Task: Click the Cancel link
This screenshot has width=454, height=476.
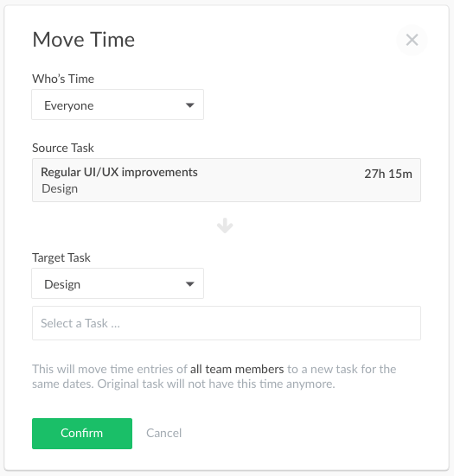Action: click(x=163, y=433)
